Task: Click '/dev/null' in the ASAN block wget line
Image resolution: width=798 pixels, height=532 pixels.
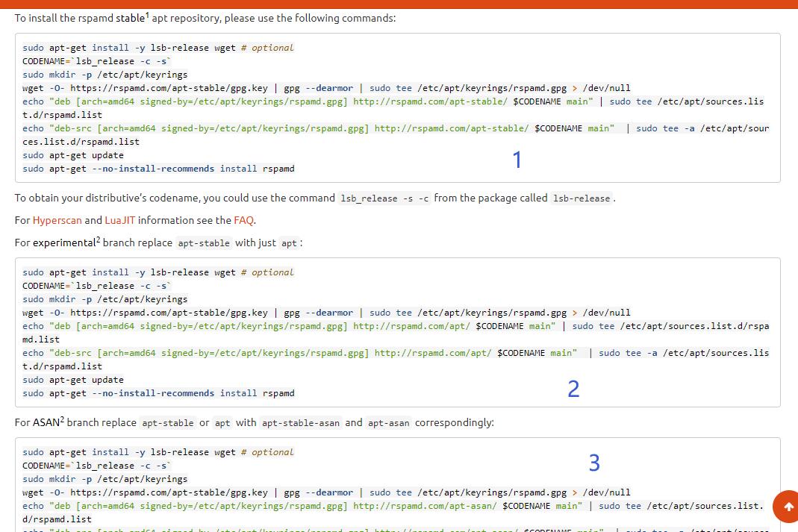Action: (607, 492)
